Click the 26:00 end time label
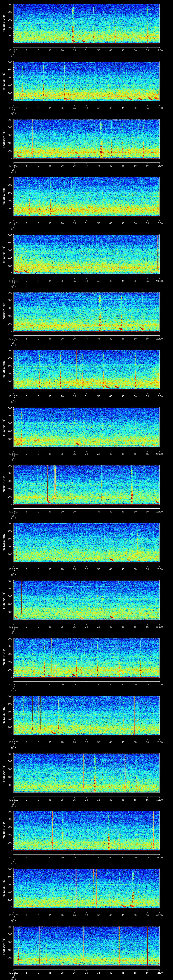This screenshot has height=980, width=173. tap(159, 569)
